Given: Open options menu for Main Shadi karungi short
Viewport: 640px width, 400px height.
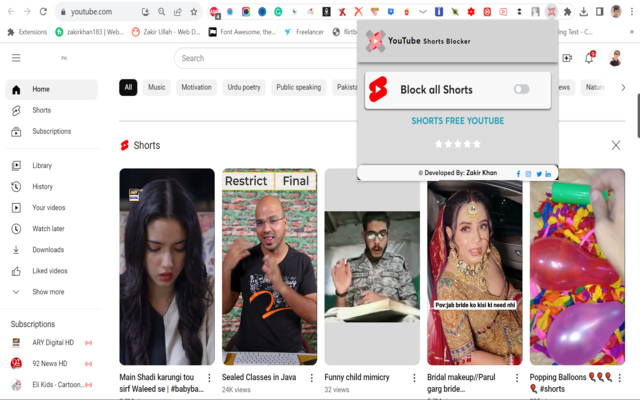Looking at the screenshot, I should (209, 378).
